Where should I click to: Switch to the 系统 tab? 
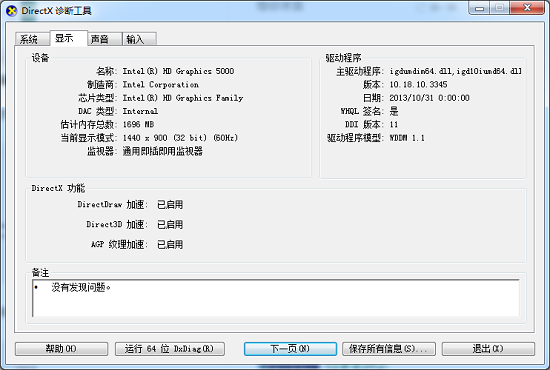click(32, 39)
